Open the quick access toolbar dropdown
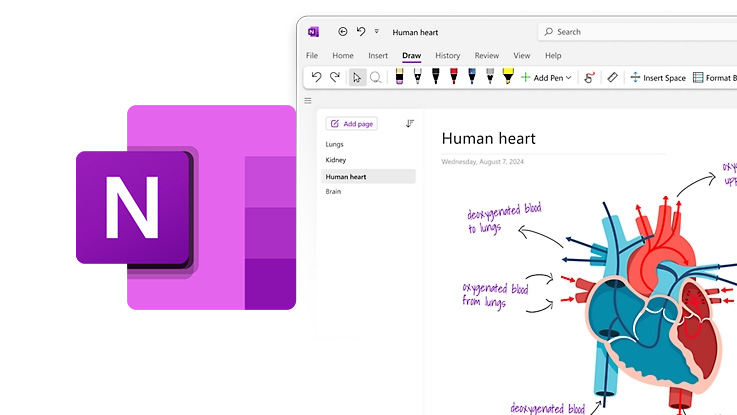 point(376,31)
